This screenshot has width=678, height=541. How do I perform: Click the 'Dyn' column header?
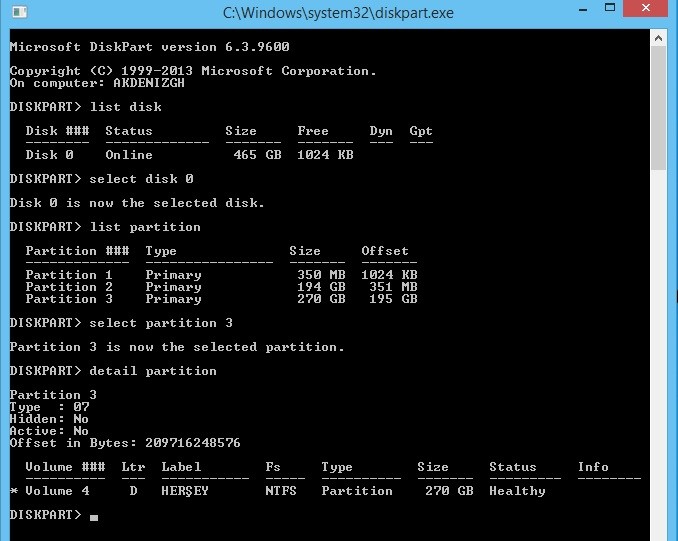381,131
